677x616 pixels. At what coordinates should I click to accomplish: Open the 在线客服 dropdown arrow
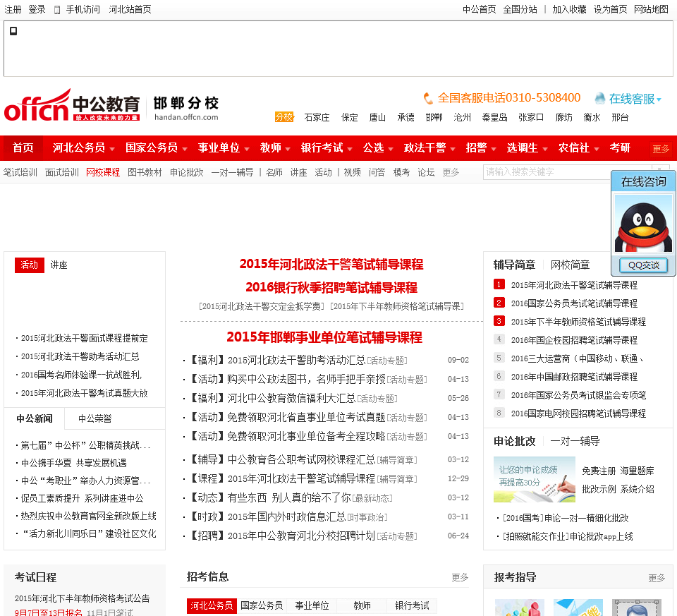coord(659,99)
